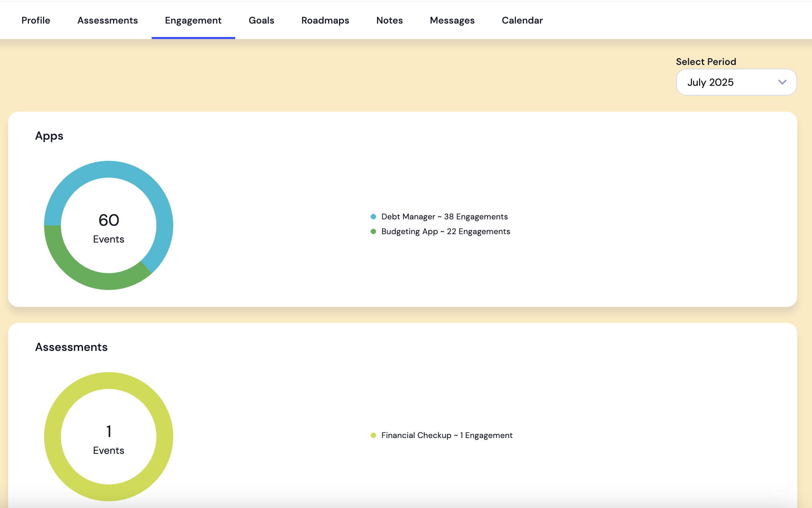Open the Assessments tab
The width and height of the screenshot is (812, 508).
107,20
